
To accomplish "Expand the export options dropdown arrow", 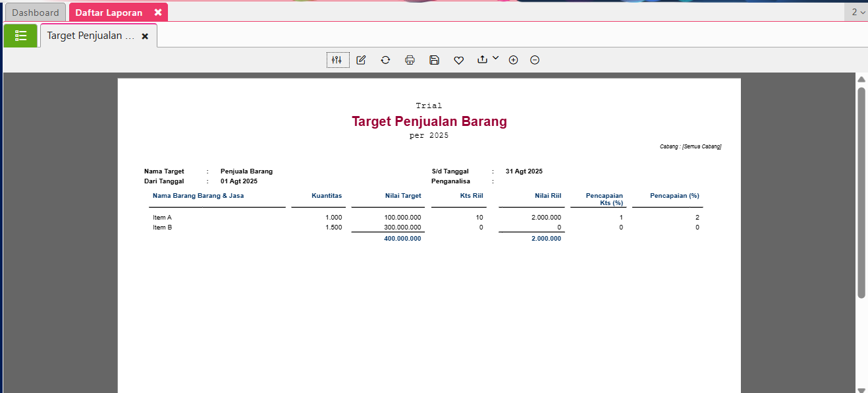I will tap(495, 58).
